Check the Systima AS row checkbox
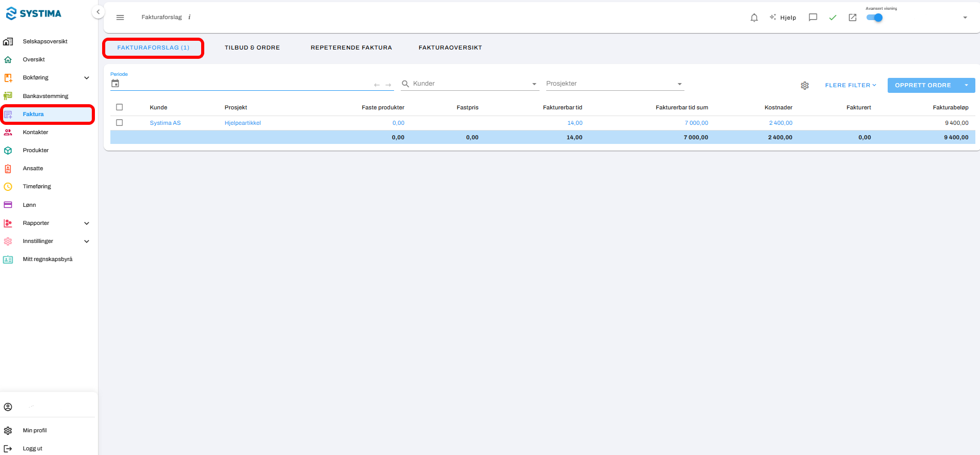 pos(120,123)
